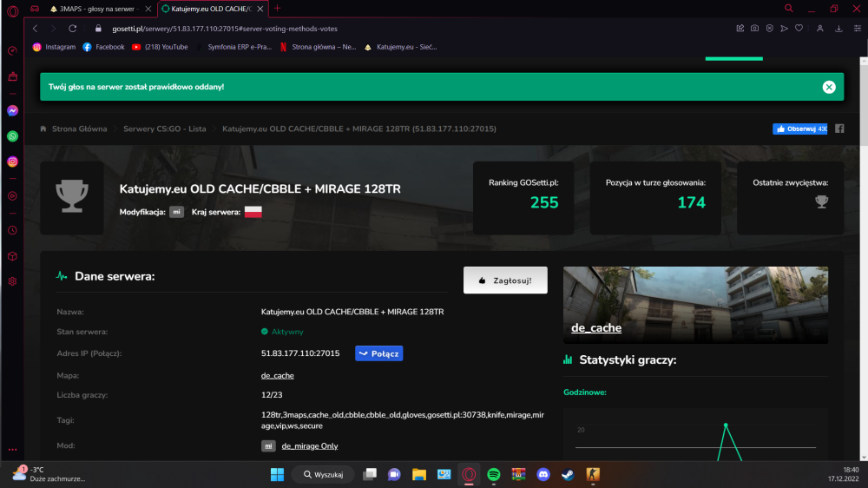Open WhatsApp in the sidebar
Screen dimensions: 868x488
point(12,136)
